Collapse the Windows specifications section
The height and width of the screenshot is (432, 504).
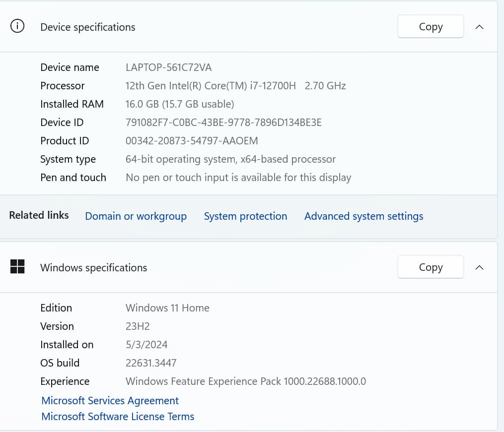click(479, 267)
